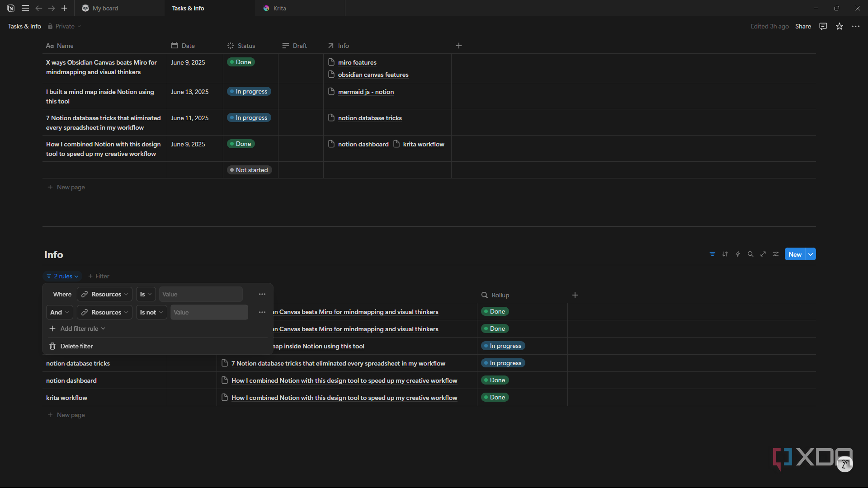868x488 pixels.
Task: Click the sort icon in Info toolbar
Action: (x=725, y=254)
